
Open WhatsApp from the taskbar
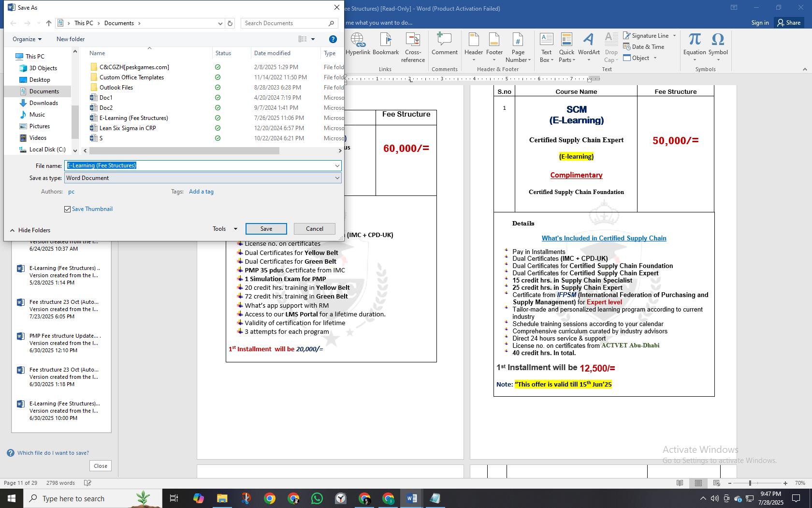317,498
